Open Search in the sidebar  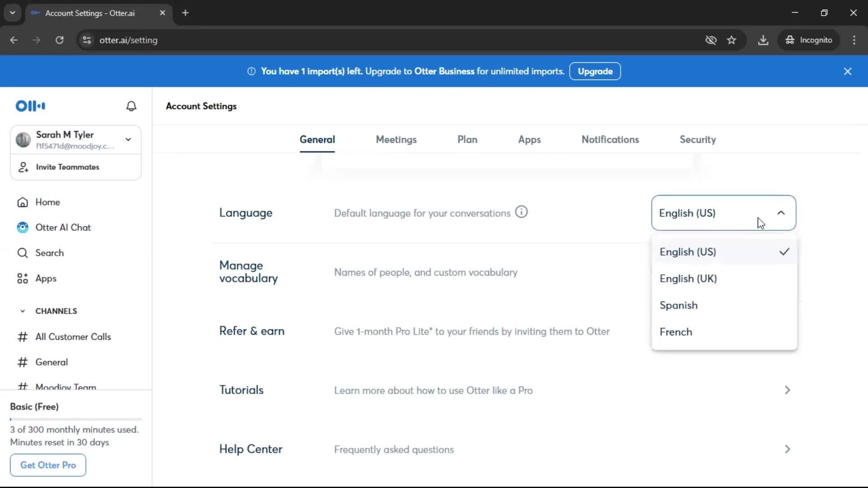[49, 253]
